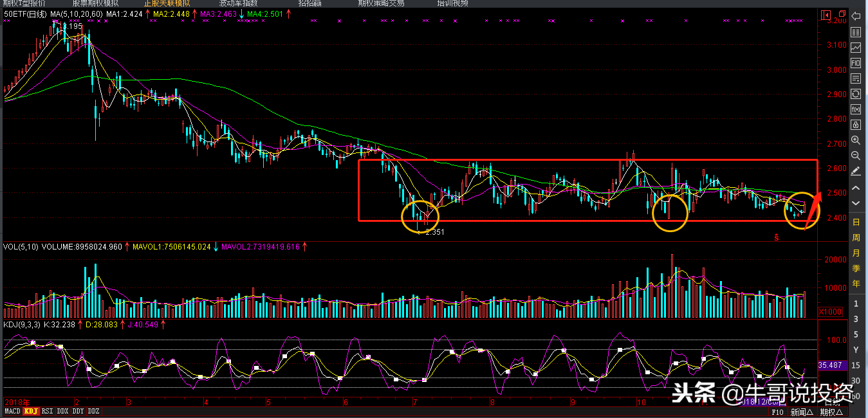Image resolution: width=868 pixels, height=418 pixels.
Task: Switch to the RSI indicator tab
Action: pyautogui.click(x=47, y=412)
